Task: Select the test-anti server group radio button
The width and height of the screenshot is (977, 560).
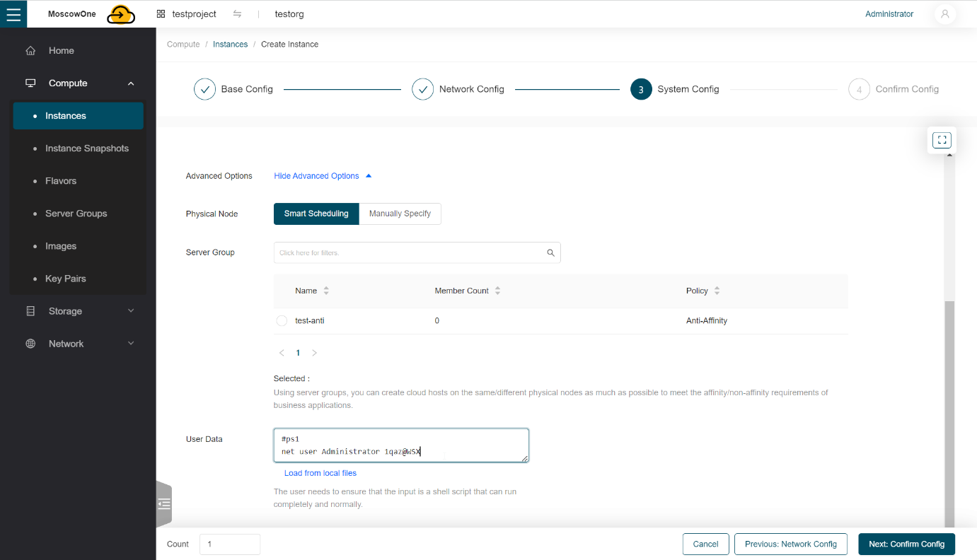Action: click(282, 321)
